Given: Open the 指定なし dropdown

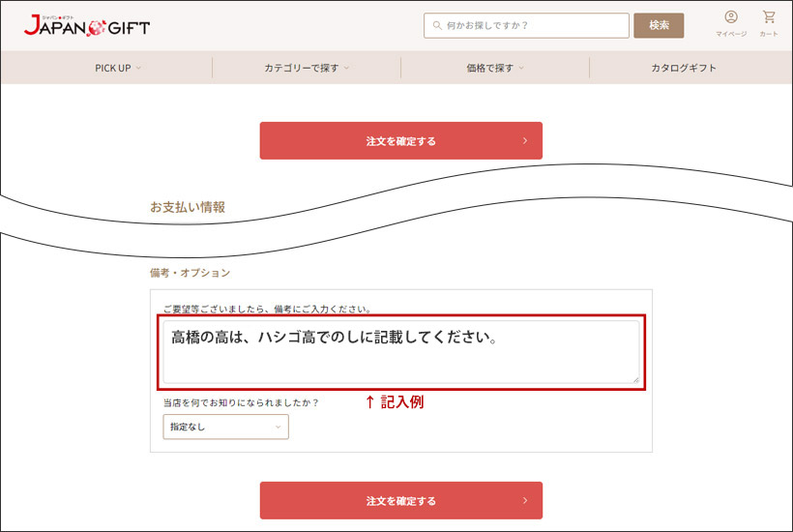Looking at the screenshot, I should [x=225, y=427].
